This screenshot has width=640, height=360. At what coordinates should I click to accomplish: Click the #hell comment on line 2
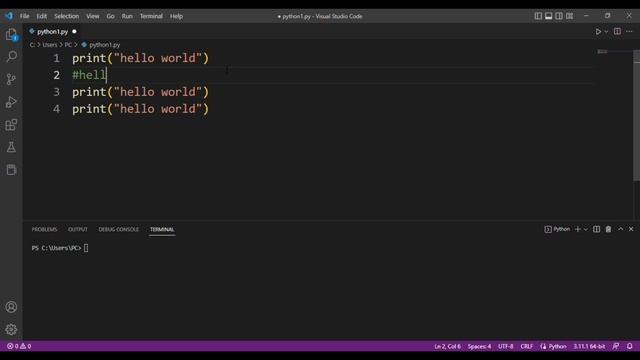(89, 75)
